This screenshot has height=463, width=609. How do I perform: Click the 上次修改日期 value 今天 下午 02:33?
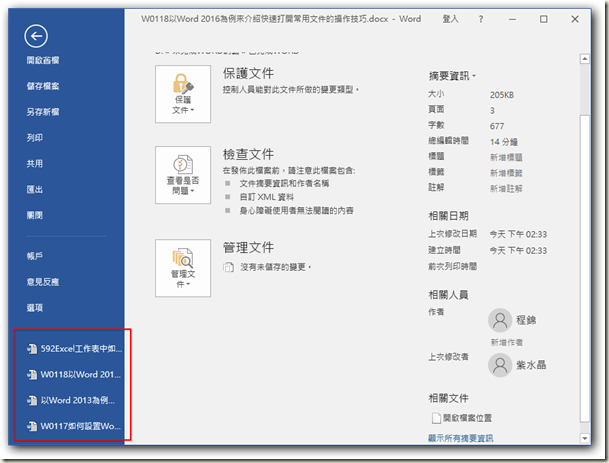(518, 234)
